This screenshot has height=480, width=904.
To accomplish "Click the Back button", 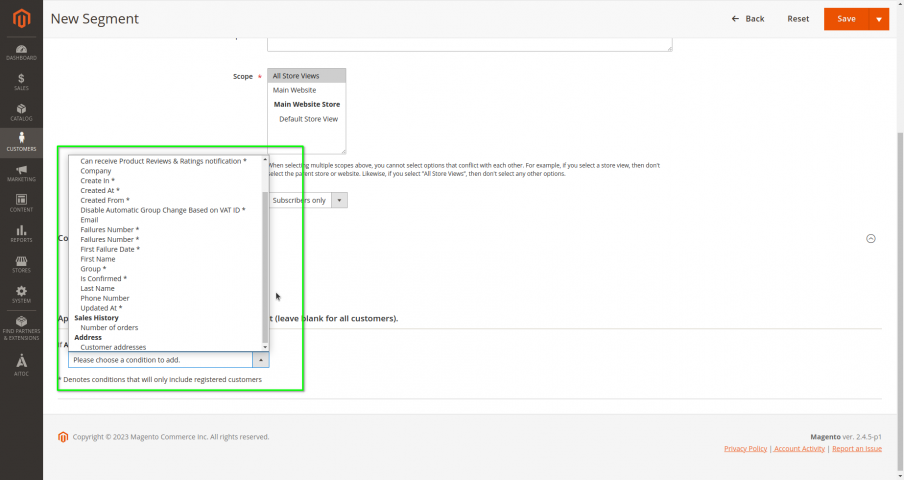I will coord(748,18).
